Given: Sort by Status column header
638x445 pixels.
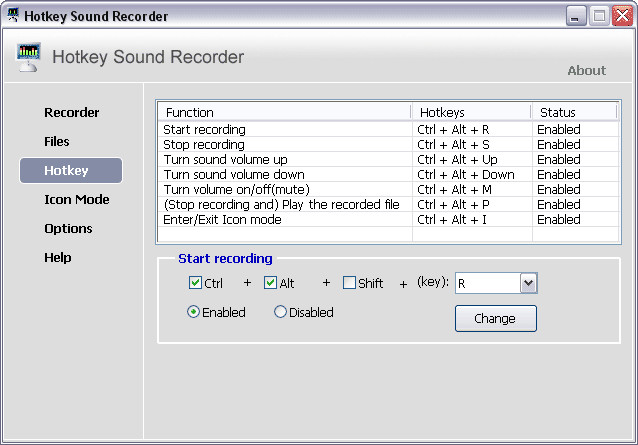Looking at the screenshot, I should [574, 112].
